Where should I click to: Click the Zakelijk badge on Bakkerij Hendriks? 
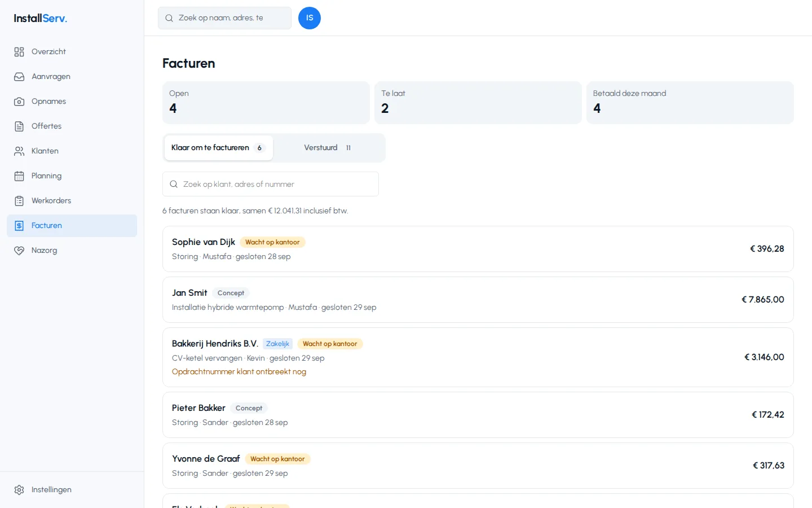277,344
